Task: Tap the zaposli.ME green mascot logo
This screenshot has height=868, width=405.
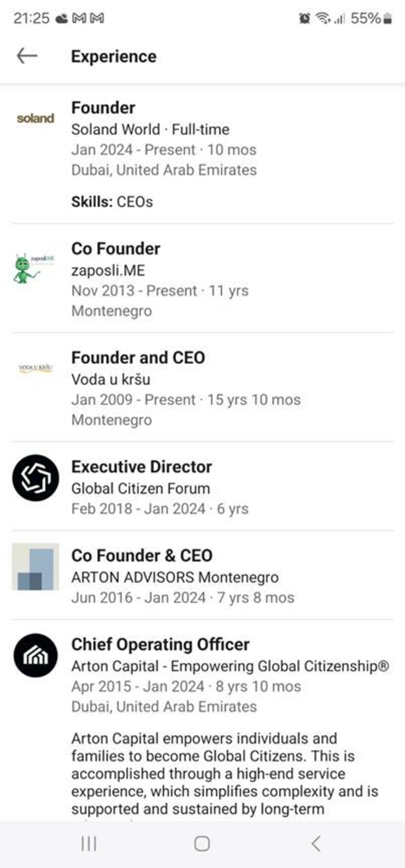Action: [34, 268]
